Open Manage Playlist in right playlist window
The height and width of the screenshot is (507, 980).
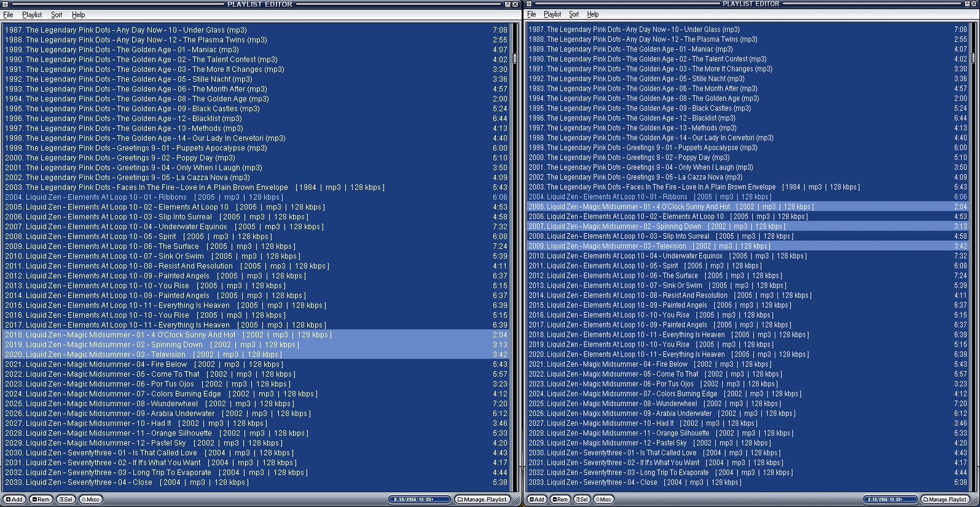pyautogui.click(x=945, y=499)
